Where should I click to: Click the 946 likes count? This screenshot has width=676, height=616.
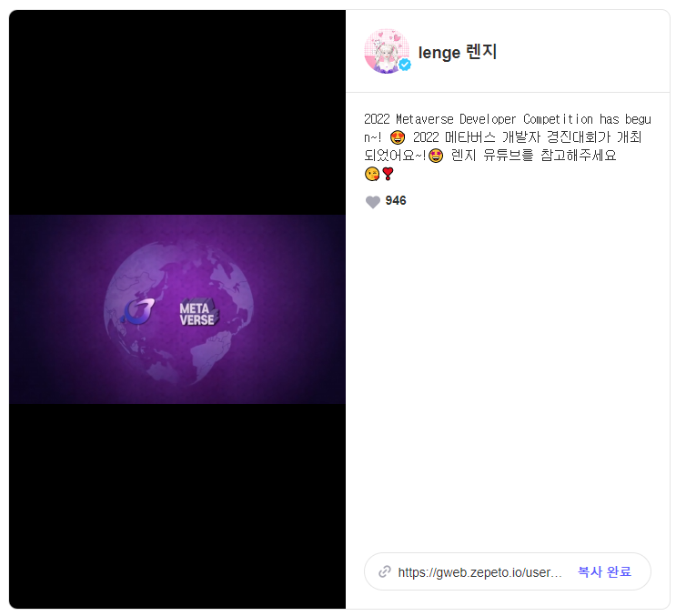pos(396,200)
